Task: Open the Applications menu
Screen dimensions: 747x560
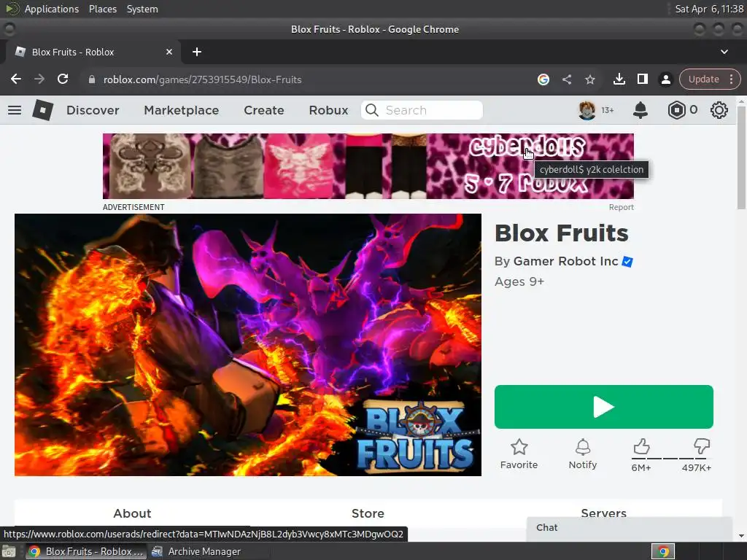Action: [52, 9]
